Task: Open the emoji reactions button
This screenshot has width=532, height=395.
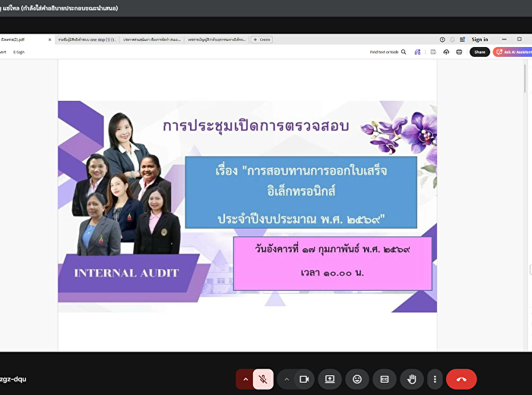Action: tap(357, 379)
